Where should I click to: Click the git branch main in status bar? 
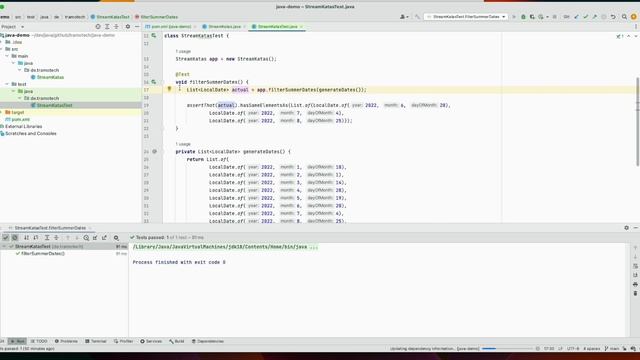(612, 349)
